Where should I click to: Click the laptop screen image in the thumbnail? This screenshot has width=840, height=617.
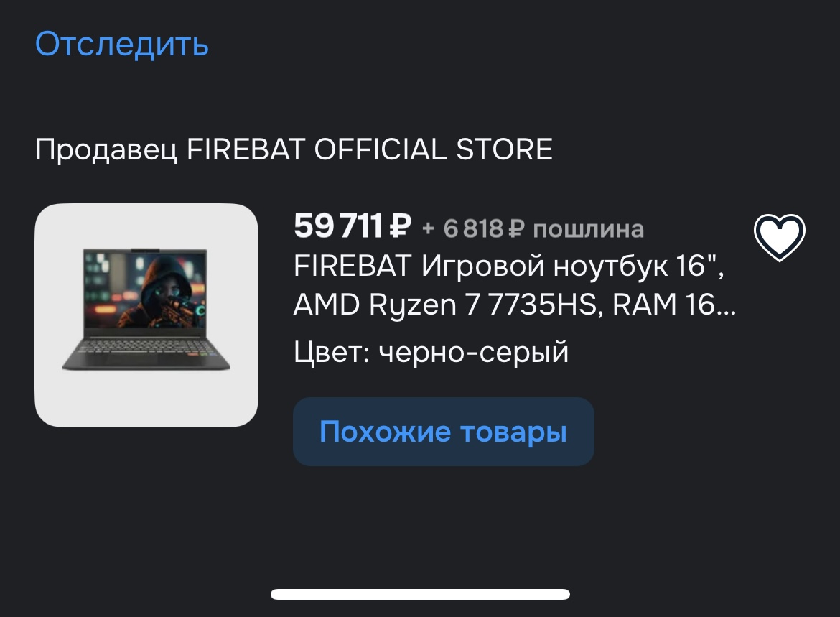[145, 291]
